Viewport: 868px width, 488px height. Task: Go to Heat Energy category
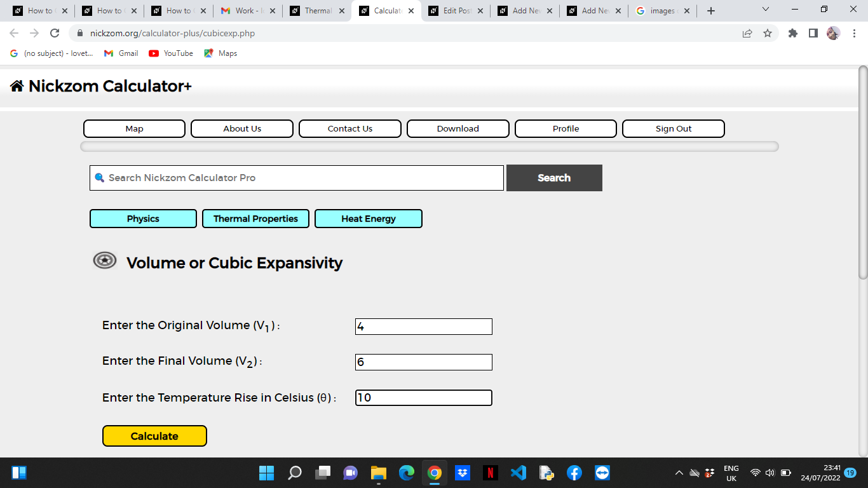pos(369,219)
